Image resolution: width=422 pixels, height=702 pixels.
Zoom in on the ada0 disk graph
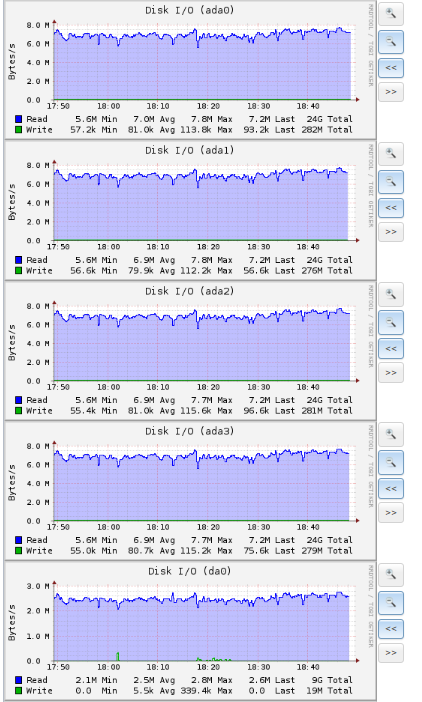point(391,14)
